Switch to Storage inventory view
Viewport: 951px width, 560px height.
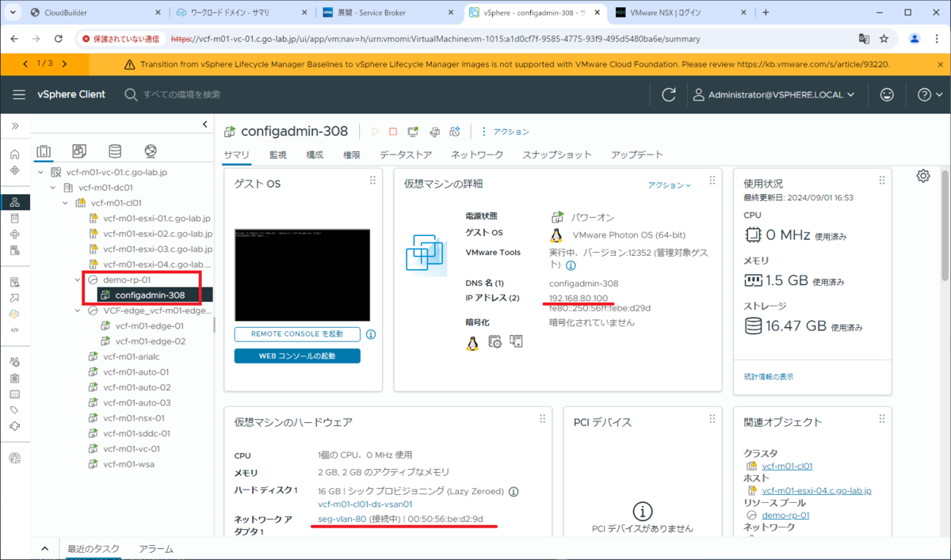(115, 151)
